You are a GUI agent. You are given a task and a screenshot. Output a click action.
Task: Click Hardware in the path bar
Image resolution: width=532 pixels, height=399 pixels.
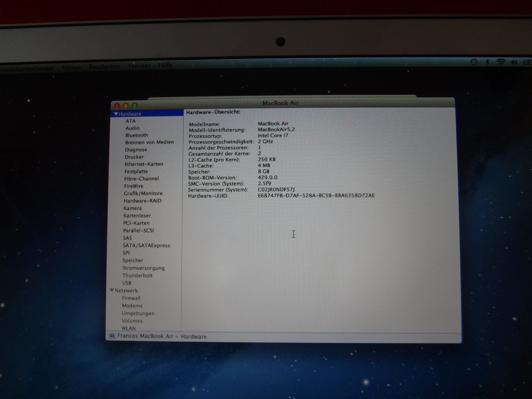point(194,336)
